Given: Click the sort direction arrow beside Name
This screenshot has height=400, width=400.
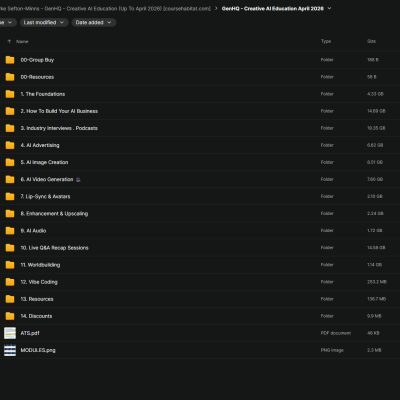Looking at the screenshot, I should 9,41.
